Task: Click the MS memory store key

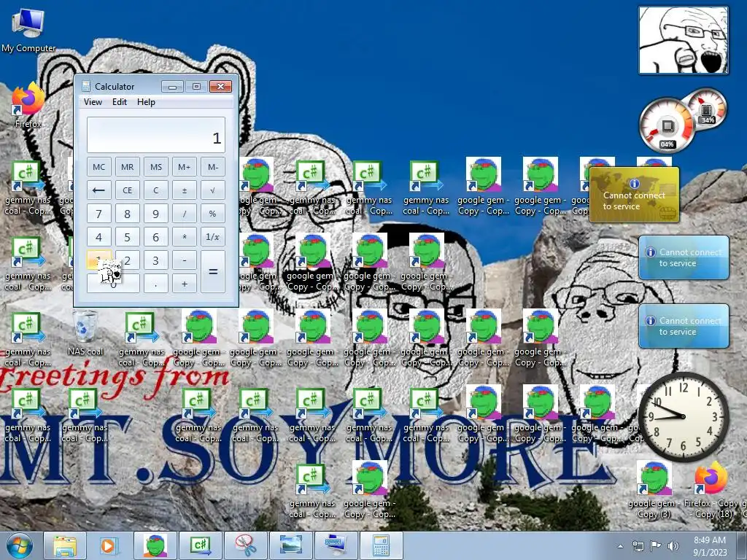Action: (156, 167)
